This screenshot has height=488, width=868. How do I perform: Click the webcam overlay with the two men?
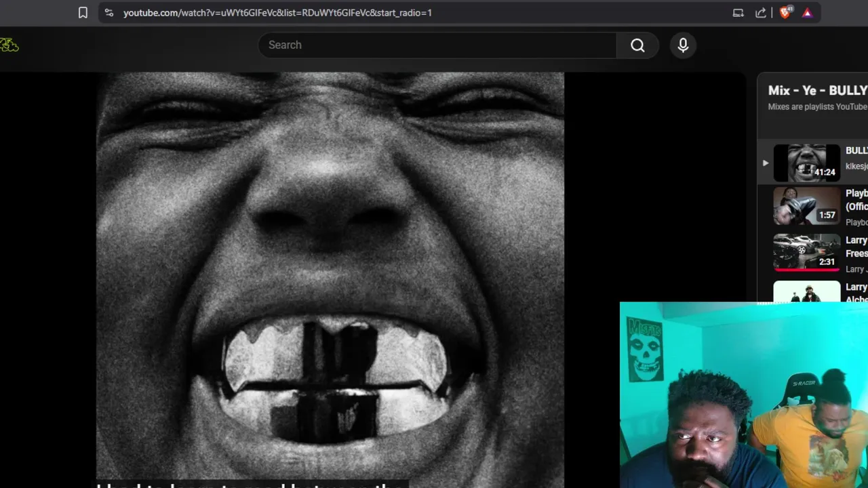[x=744, y=395]
